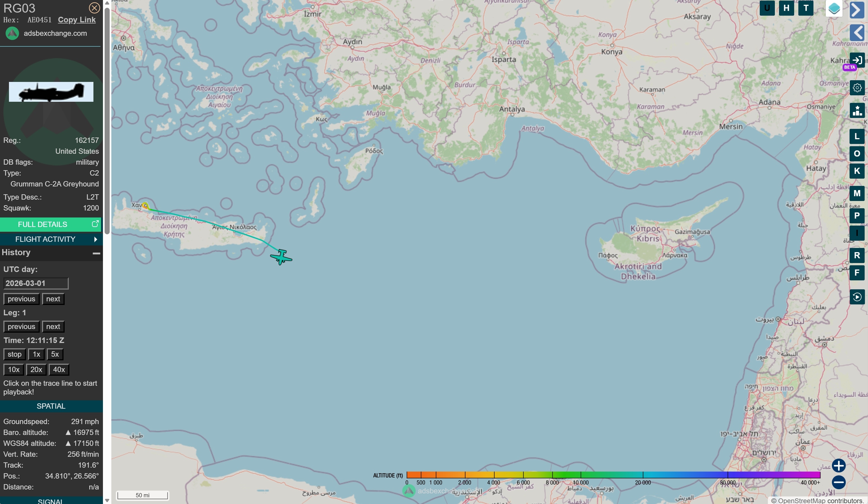Close the RG03 aircraft info panel

pos(94,8)
